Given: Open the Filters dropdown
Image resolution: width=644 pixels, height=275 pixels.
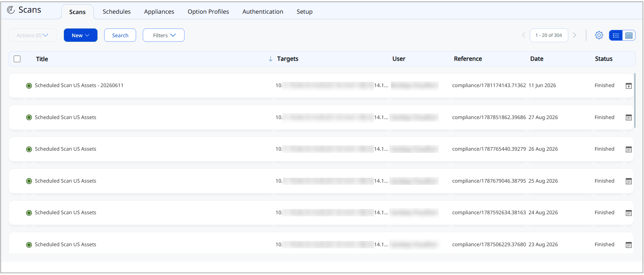Looking at the screenshot, I should [163, 35].
